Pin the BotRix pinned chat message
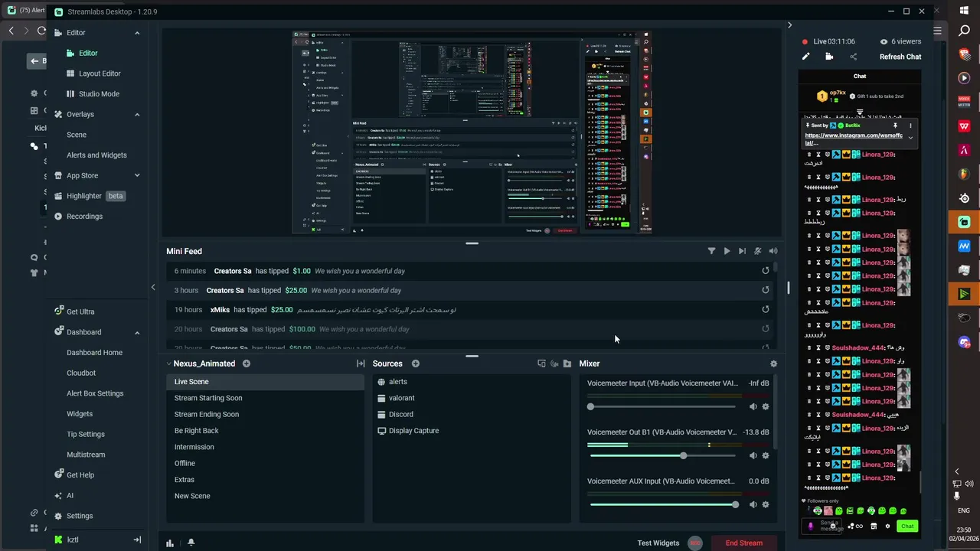980x551 pixels. (895, 126)
